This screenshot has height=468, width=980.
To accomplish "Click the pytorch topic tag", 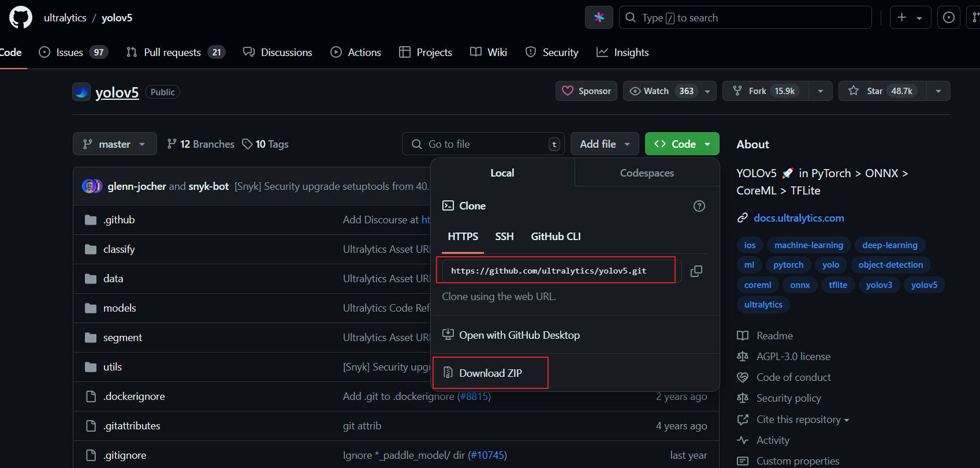I will click(x=788, y=265).
